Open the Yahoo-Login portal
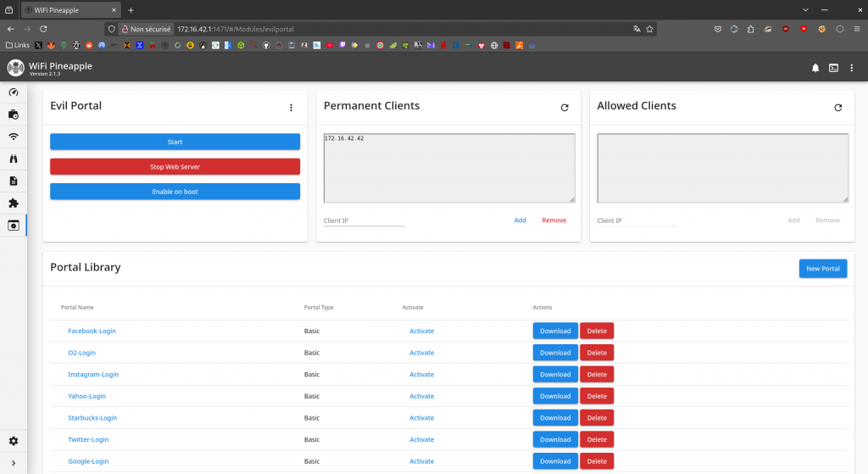This screenshot has height=474, width=868. click(87, 396)
